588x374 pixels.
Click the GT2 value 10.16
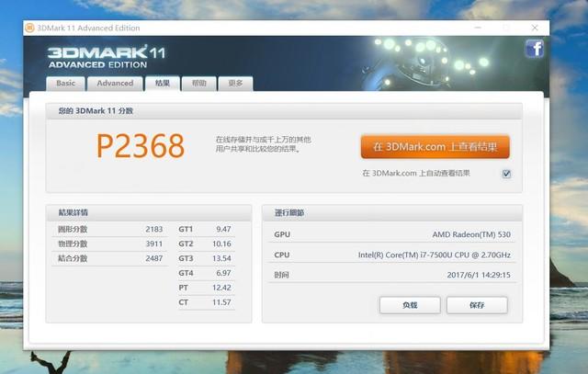(221, 244)
